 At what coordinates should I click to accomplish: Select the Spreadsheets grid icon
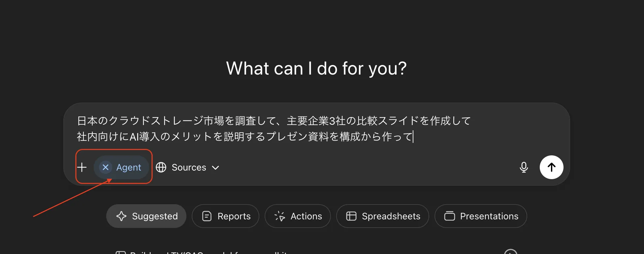pos(351,216)
